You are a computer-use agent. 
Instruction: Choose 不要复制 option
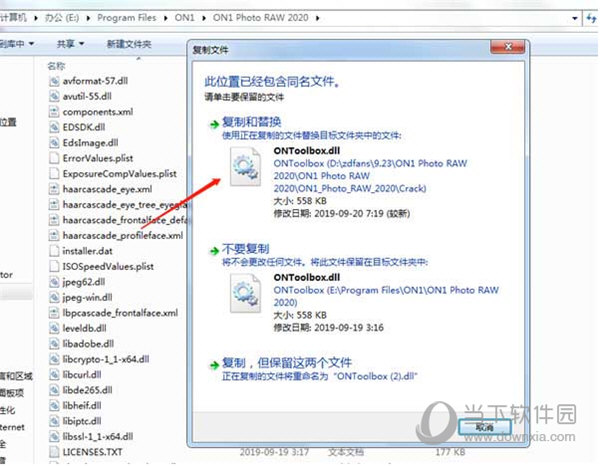pyautogui.click(x=245, y=249)
